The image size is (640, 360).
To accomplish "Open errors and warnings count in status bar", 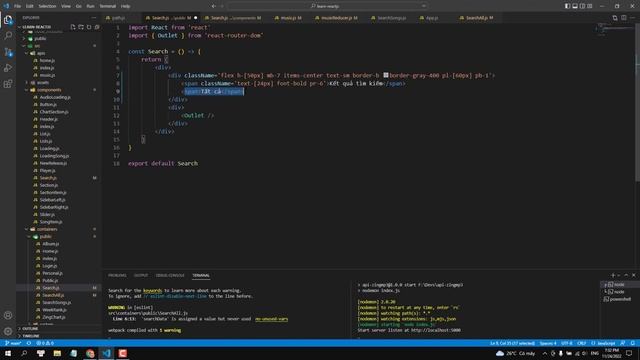I will pyautogui.click(x=45, y=343).
